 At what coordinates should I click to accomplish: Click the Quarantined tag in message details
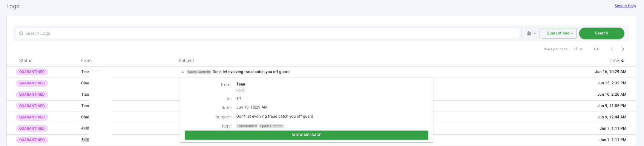247,126
